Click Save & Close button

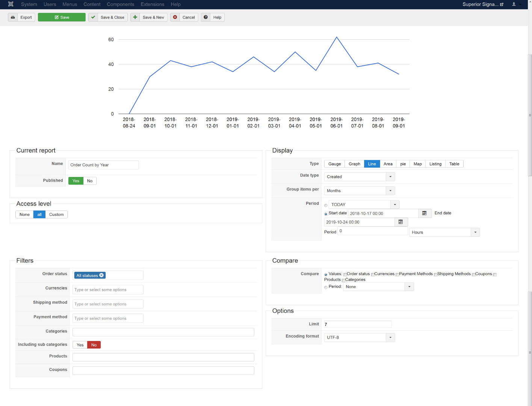(x=108, y=17)
